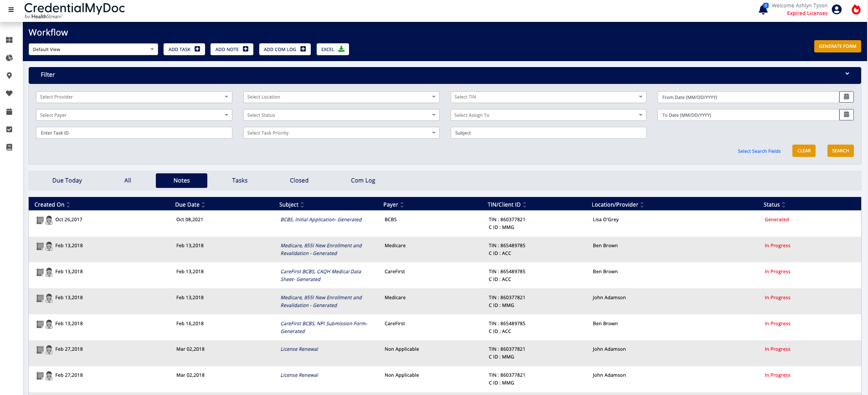Open the Default View dropdown
This screenshot has height=395, width=868.
[x=93, y=49]
